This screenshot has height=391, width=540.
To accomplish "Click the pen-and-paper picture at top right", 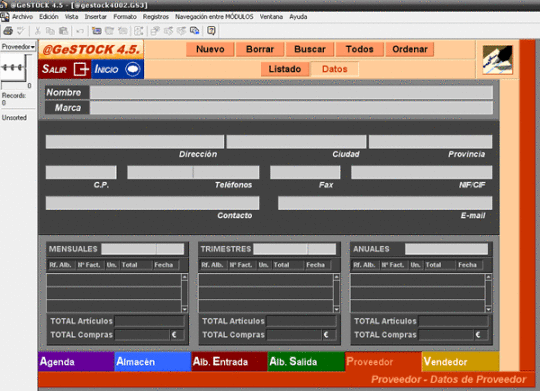I will click(x=497, y=60).
